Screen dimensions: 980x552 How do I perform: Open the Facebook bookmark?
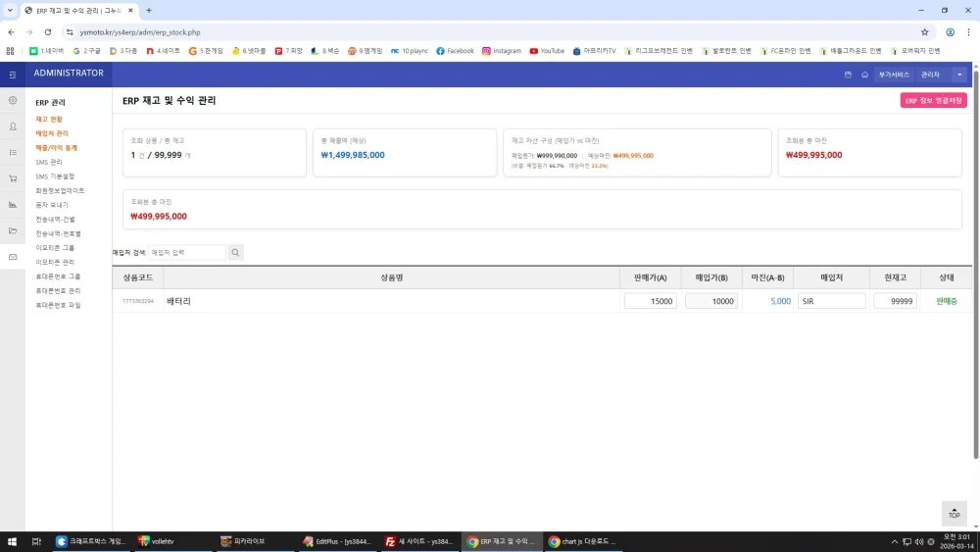455,51
